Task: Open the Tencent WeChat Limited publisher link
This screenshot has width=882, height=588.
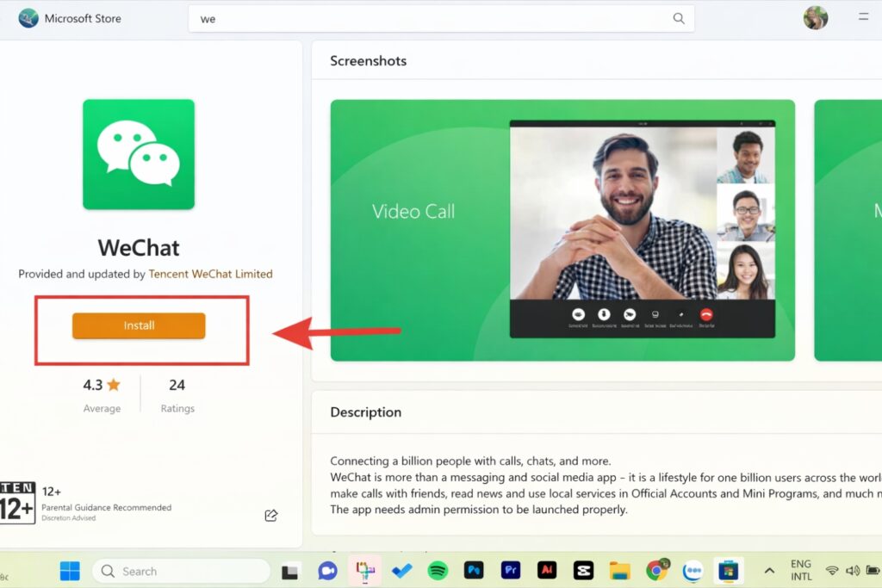Action: tap(210, 274)
